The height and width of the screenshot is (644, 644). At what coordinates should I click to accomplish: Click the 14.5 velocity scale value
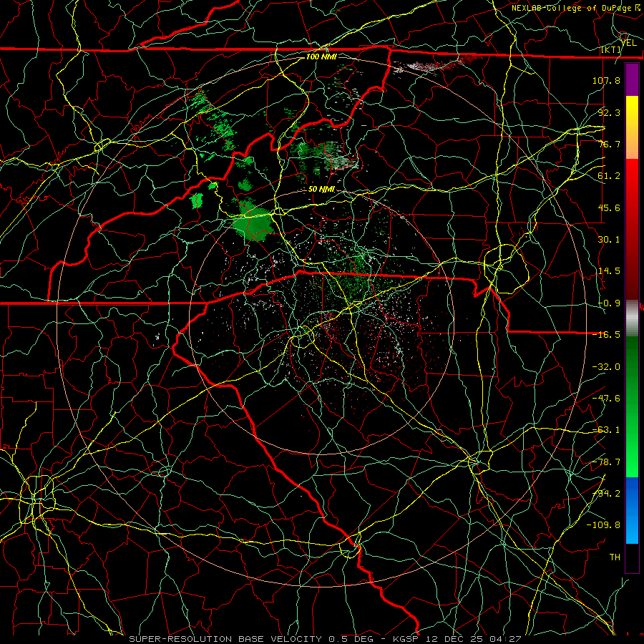pos(609,271)
